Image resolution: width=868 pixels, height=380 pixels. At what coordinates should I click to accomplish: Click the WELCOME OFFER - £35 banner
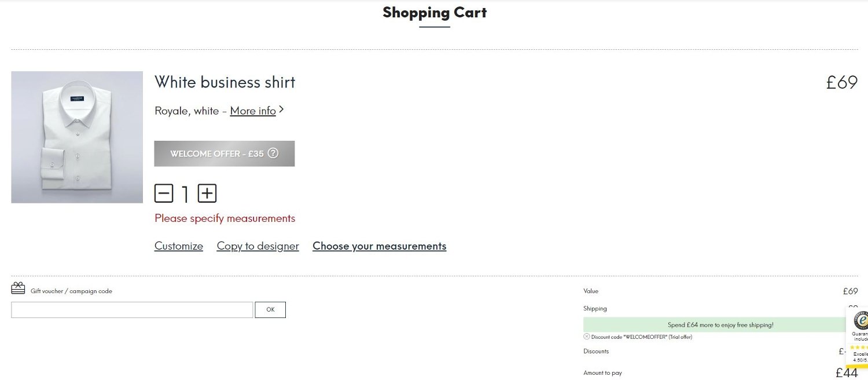point(225,154)
